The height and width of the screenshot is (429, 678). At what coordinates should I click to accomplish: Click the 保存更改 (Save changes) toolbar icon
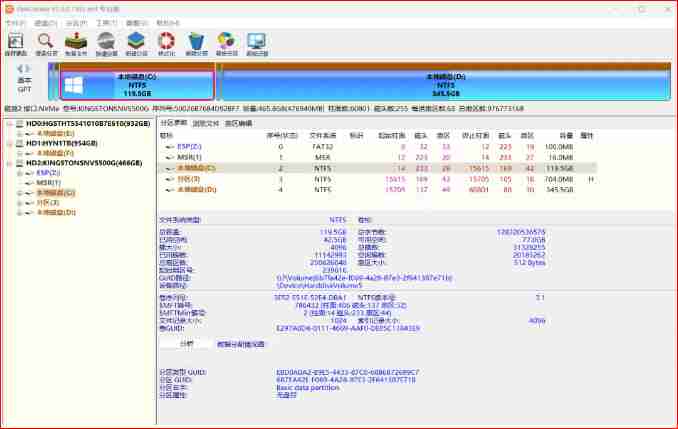tap(16, 44)
